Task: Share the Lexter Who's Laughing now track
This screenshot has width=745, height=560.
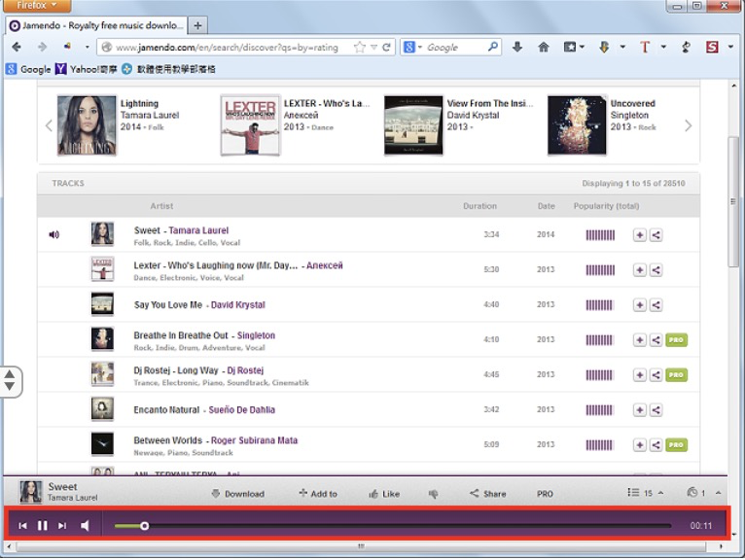Action: [x=656, y=269]
